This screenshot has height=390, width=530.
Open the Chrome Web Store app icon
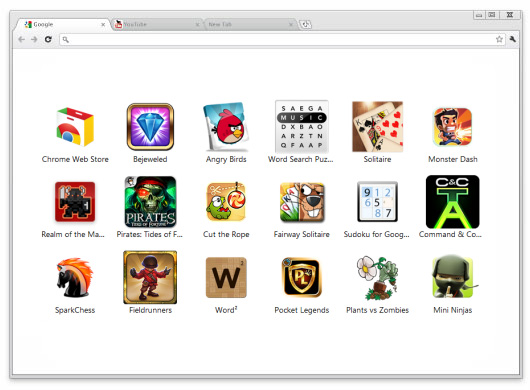75,127
